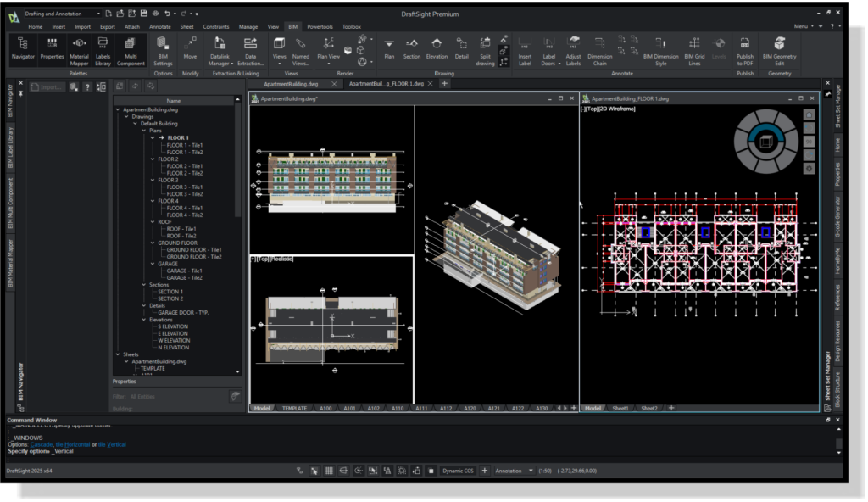The width and height of the screenshot is (868, 502).
Task: Switch to the Powertools ribbon tab
Action: (320, 26)
